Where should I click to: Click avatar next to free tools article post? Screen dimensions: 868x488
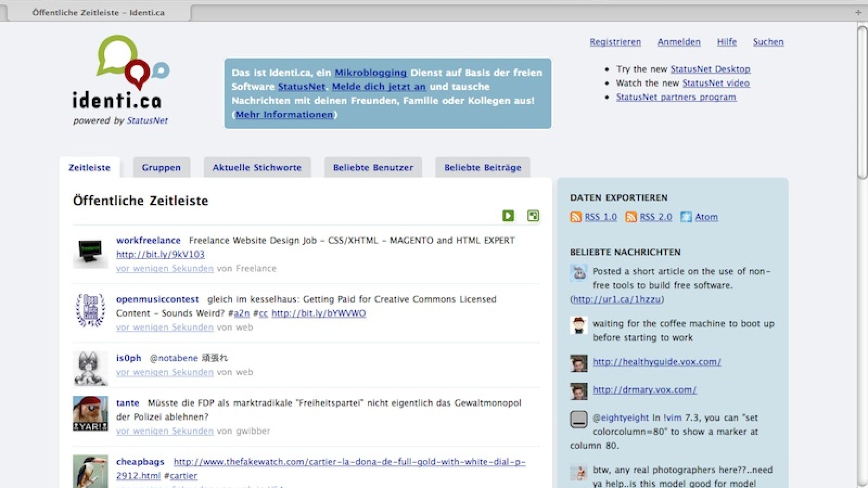tap(579, 272)
